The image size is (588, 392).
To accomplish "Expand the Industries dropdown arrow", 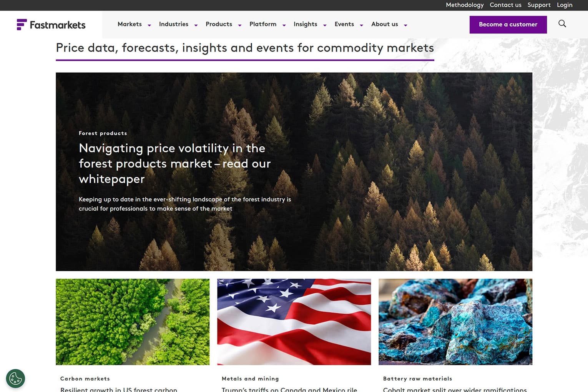I will pos(196,25).
